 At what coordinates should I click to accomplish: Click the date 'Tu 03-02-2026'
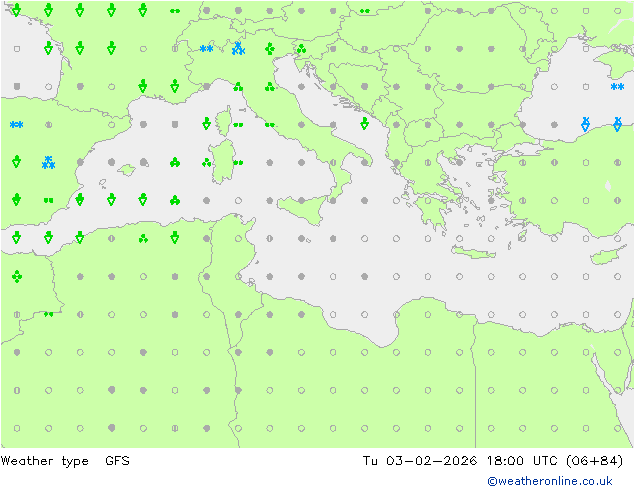[x=420, y=460]
